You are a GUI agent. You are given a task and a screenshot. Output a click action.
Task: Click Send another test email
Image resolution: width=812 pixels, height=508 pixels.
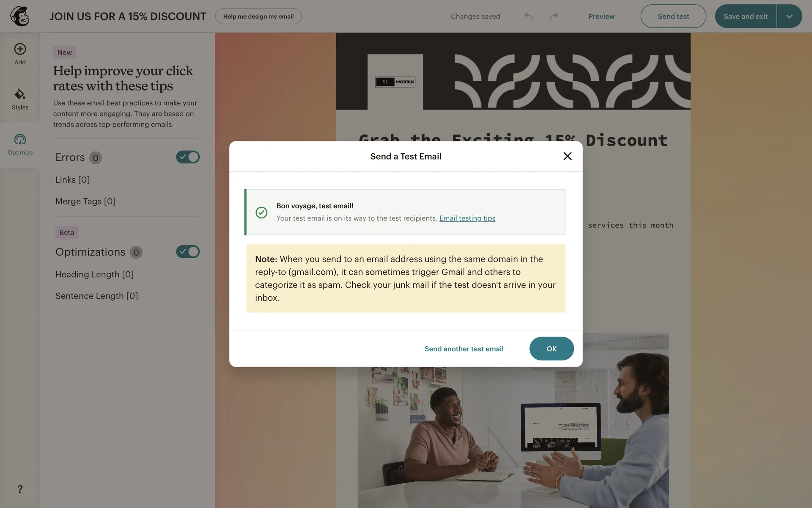(x=464, y=349)
